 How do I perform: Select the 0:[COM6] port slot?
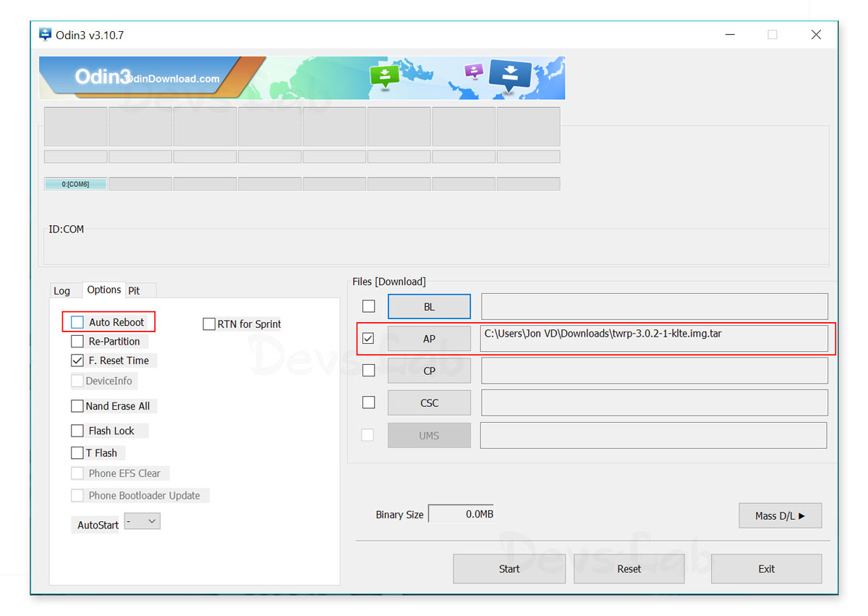75,184
